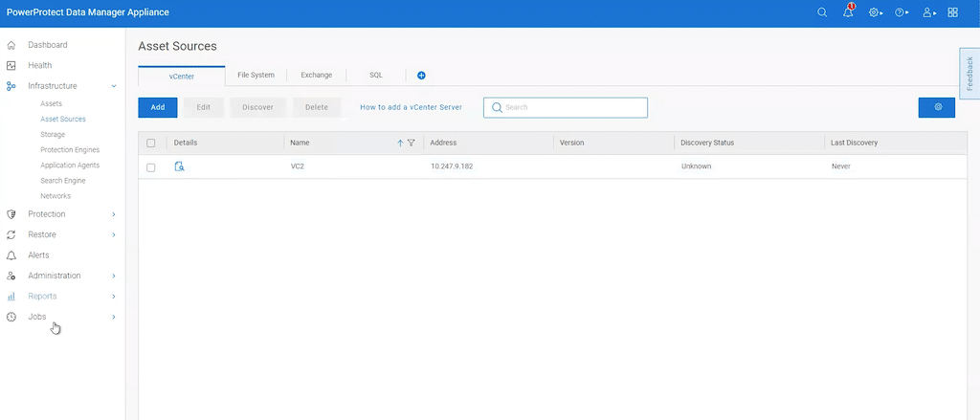Image resolution: width=980 pixels, height=420 pixels.
Task: Select the Unknown discovery status cell
Action: 697,166
